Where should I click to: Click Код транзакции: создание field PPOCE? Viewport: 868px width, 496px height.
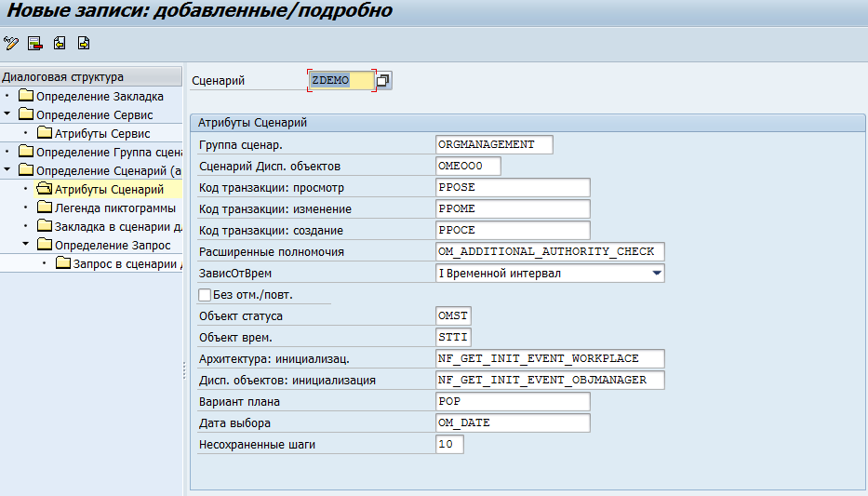pyautogui.click(x=513, y=230)
